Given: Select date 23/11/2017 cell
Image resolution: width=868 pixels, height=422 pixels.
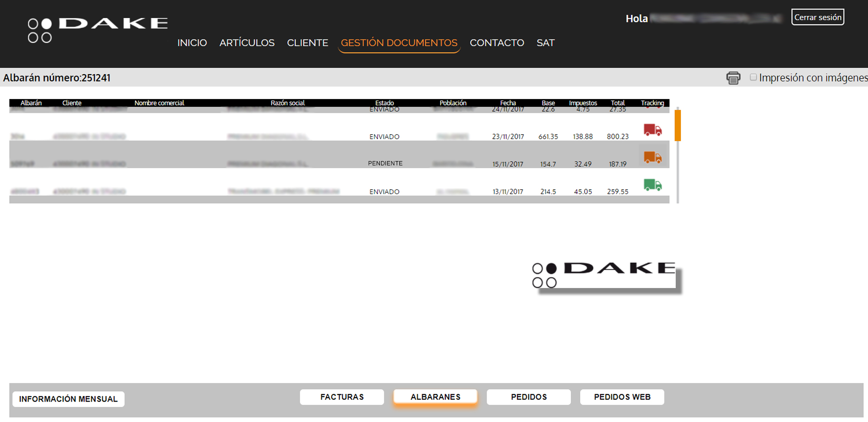Looking at the screenshot, I should (508, 136).
